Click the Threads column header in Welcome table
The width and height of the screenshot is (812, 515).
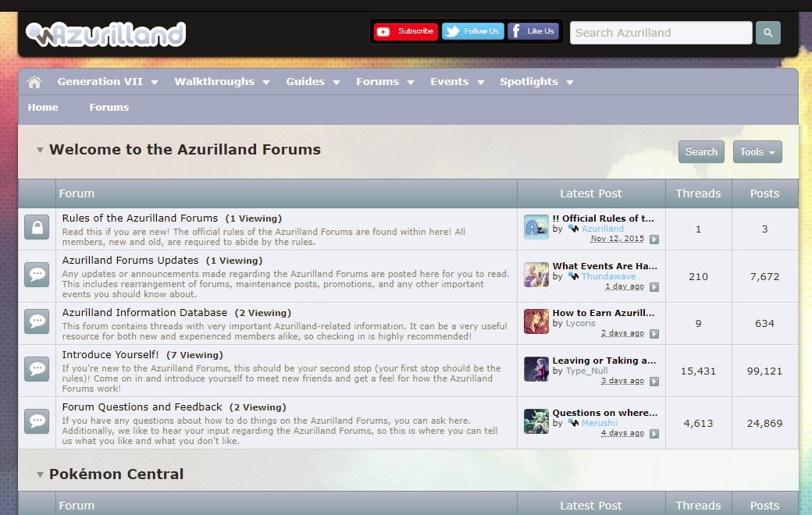[x=698, y=194]
